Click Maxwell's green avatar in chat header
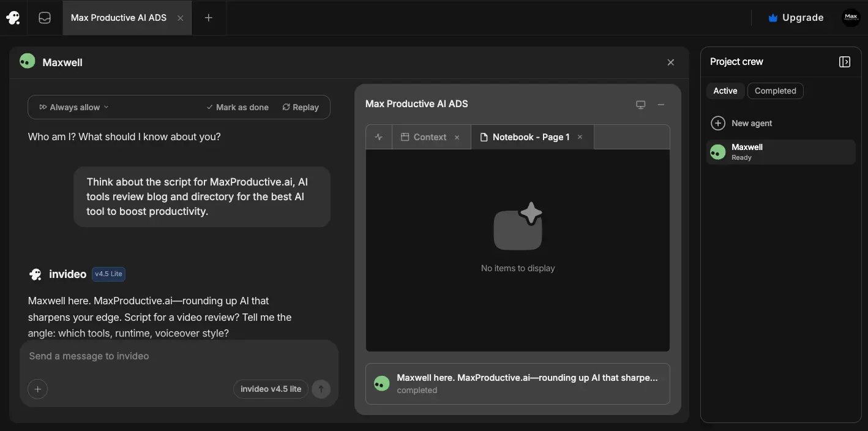This screenshot has width=868, height=431. (27, 61)
